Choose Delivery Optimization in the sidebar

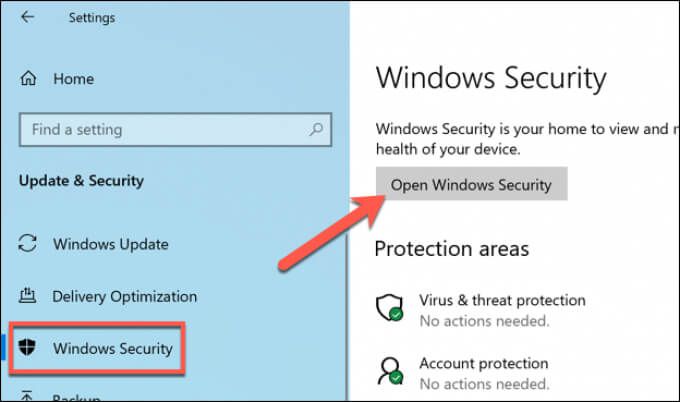point(124,297)
